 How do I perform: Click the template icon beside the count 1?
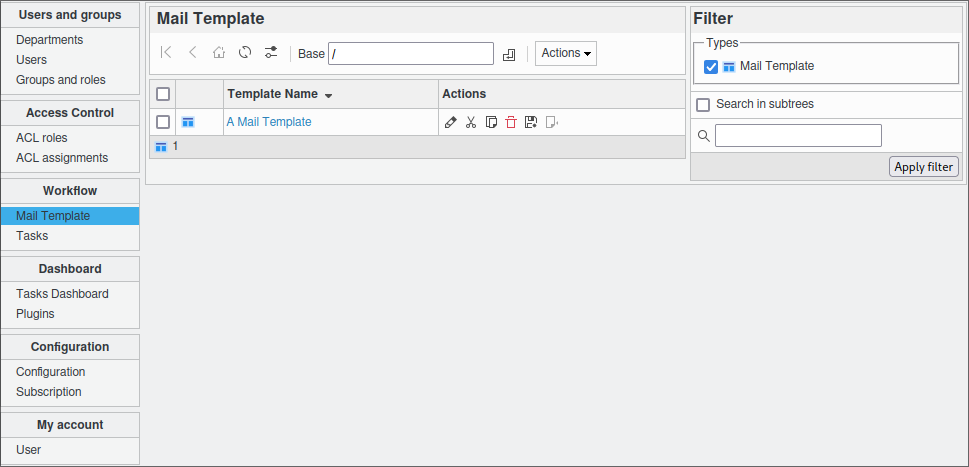161,147
